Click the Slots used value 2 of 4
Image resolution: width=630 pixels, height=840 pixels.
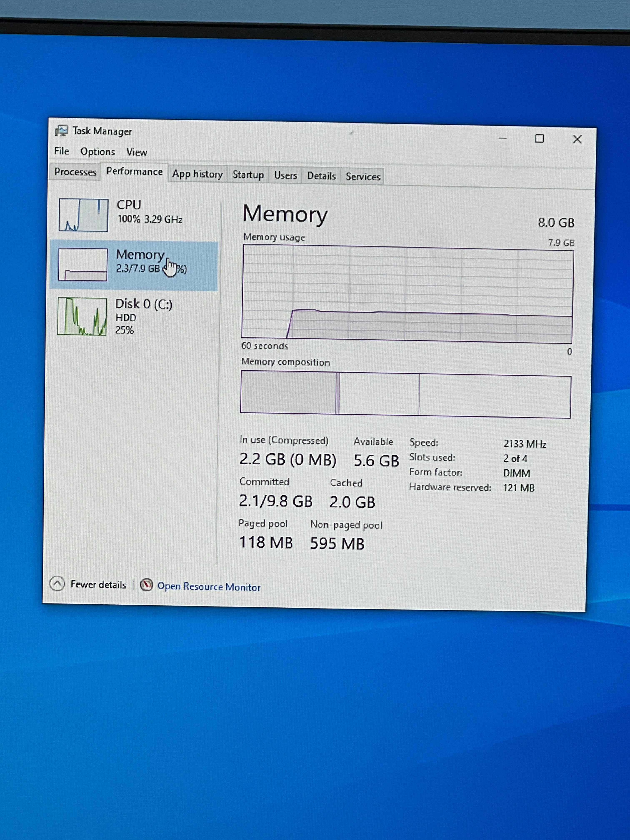point(515,459)
